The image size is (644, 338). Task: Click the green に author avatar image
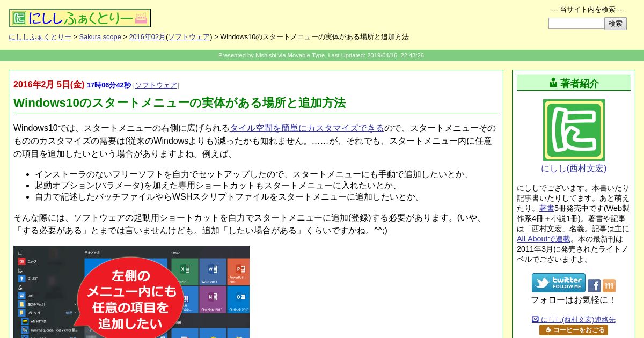574,130
